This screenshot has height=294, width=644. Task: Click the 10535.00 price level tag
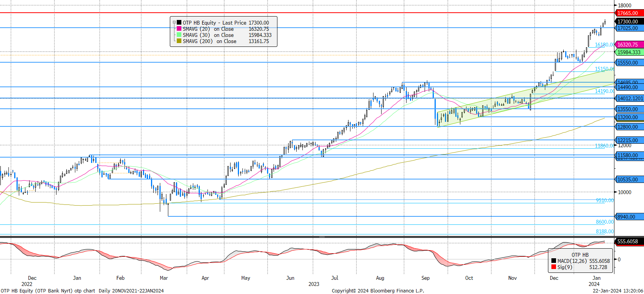(629, 179)
